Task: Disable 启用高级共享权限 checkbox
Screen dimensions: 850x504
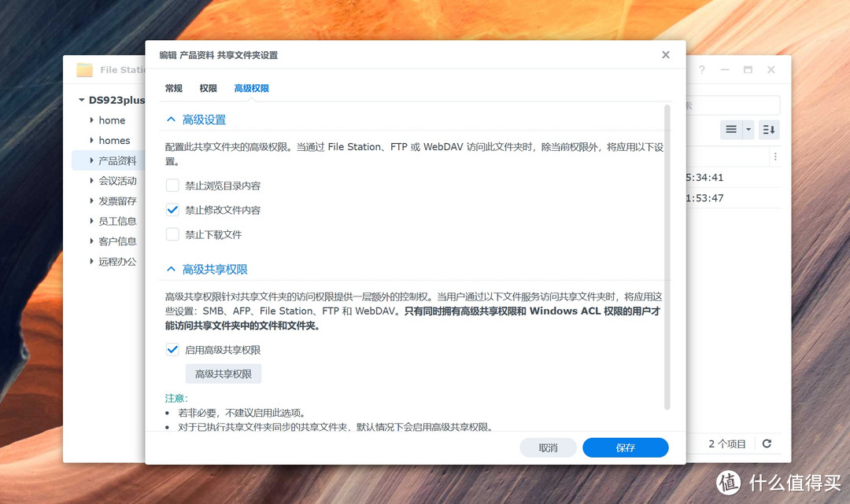Action: 172,349
